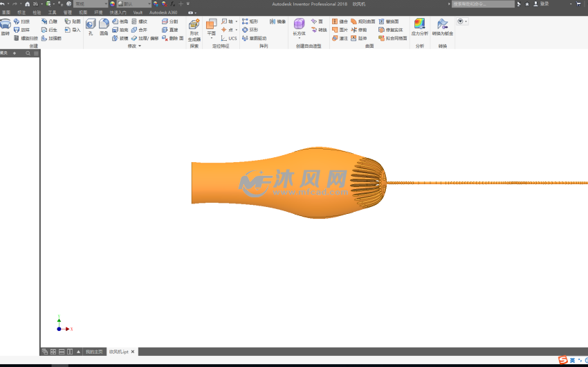
Task: Select the 镜像 (Mirror) pattern tool
Action: pos(278,21)
